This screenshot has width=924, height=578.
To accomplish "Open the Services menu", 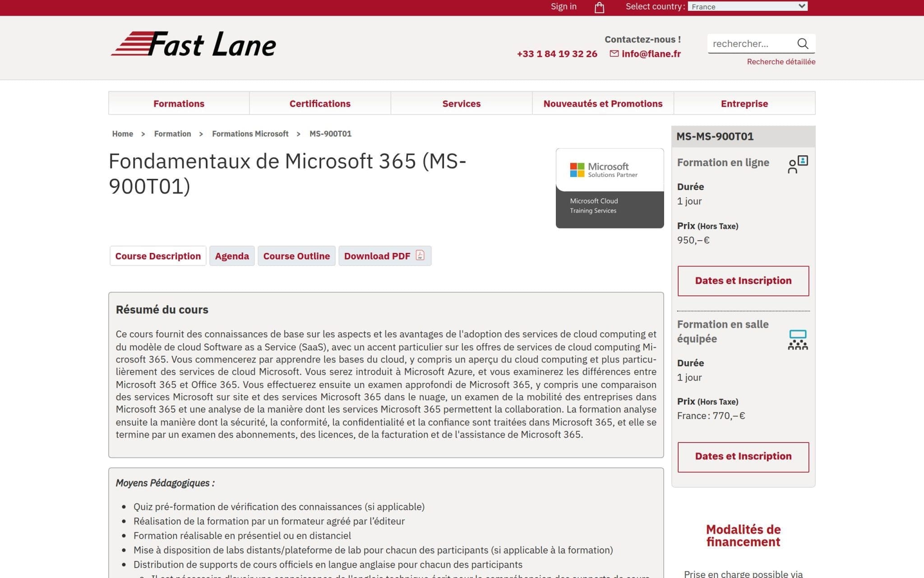I will [x=461, y=103].
